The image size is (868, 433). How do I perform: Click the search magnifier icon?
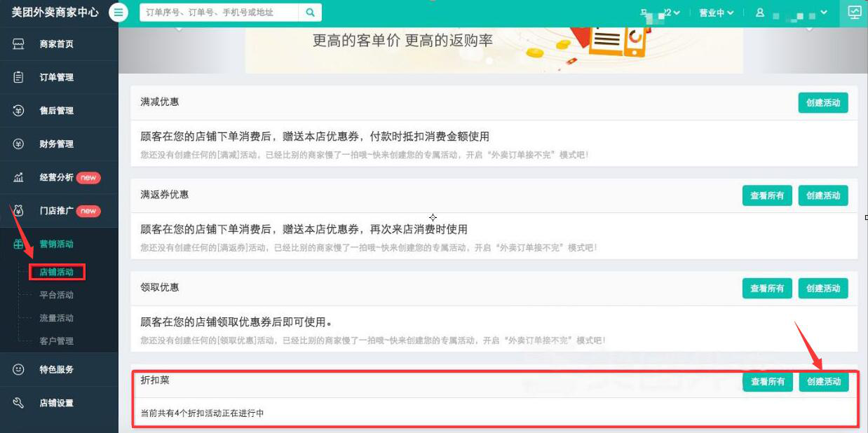(311, 12)
